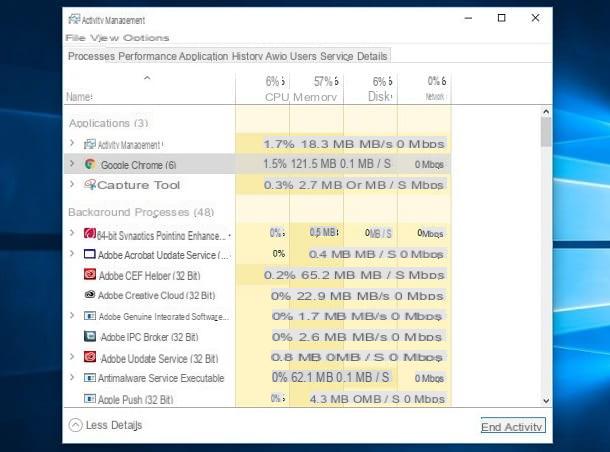Switch to the Details tab
610x452 pixels.
tap(372, 56)
